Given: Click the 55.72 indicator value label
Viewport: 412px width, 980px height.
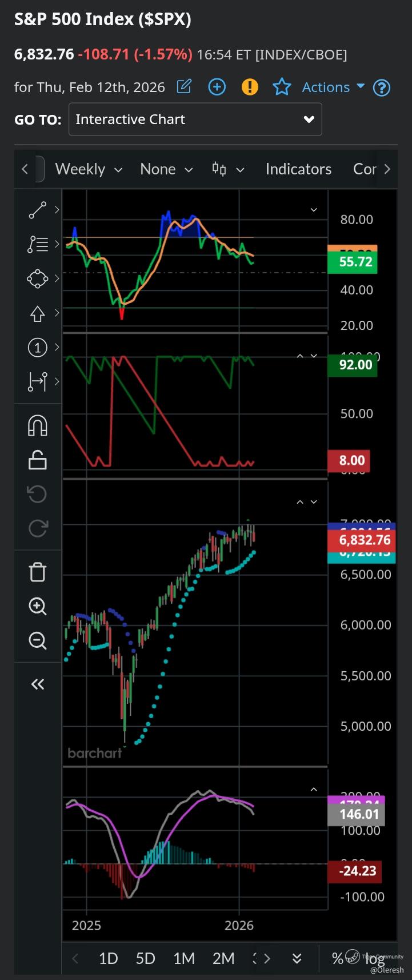Looking at the screenshot, I should (353, 262).
